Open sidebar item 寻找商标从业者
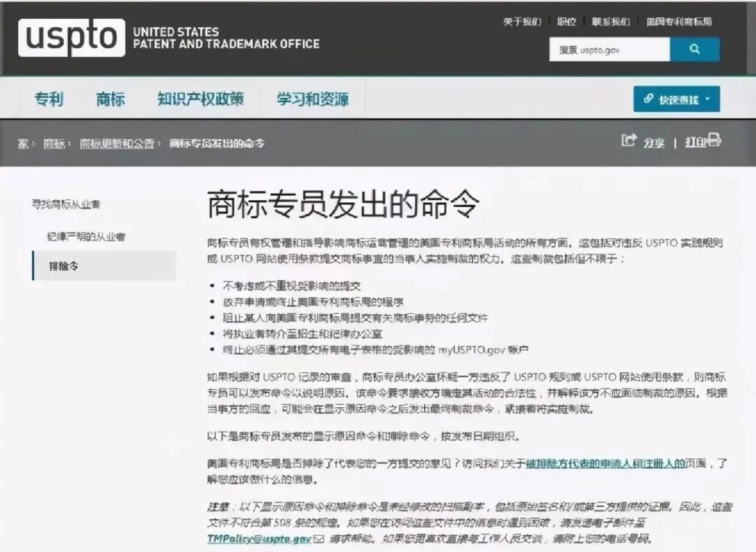 [66, 204]
